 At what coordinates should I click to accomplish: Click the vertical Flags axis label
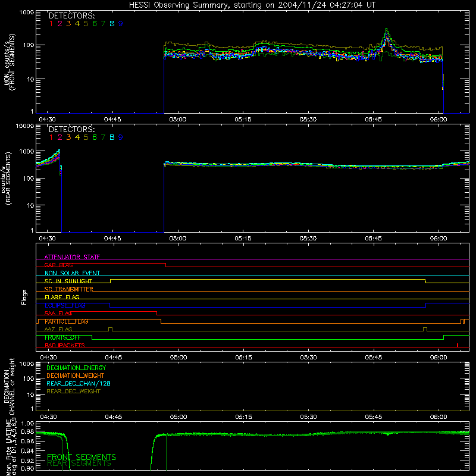tap(24, 297)
